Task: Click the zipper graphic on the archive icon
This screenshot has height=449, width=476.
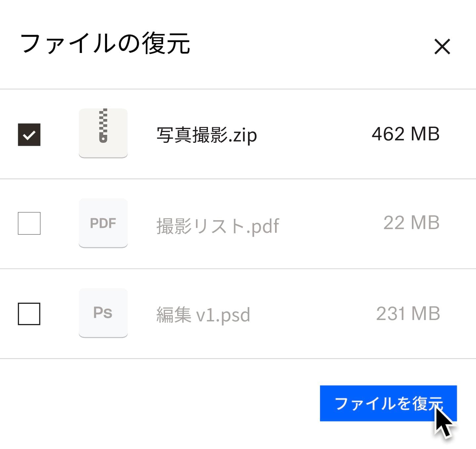Action: (103, 129)
